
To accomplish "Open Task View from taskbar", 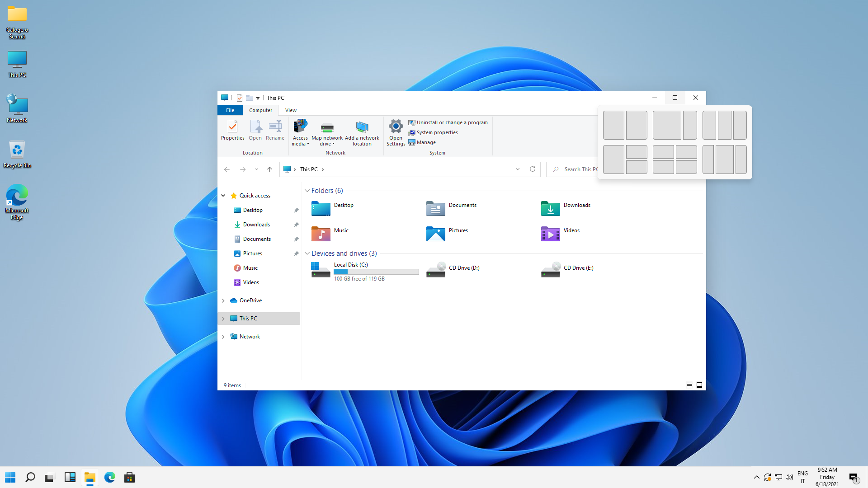I will [50, 478].
